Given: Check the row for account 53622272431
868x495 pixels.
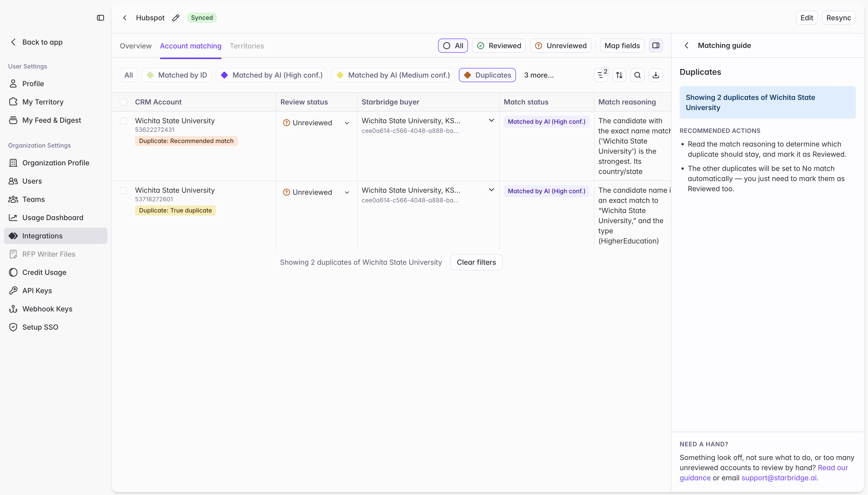Looking at the screenshot, I should (124, 121).
